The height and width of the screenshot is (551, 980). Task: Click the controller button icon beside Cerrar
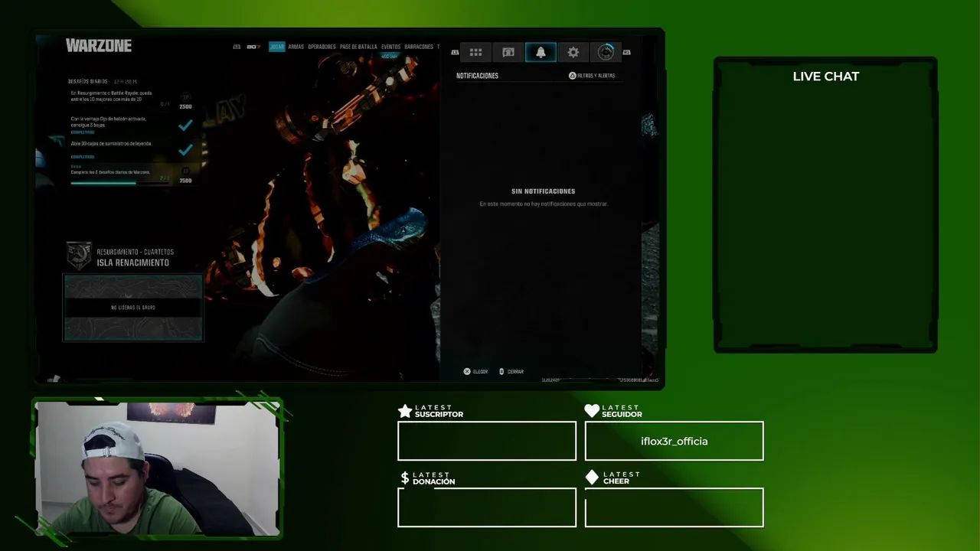coord(501,371)
